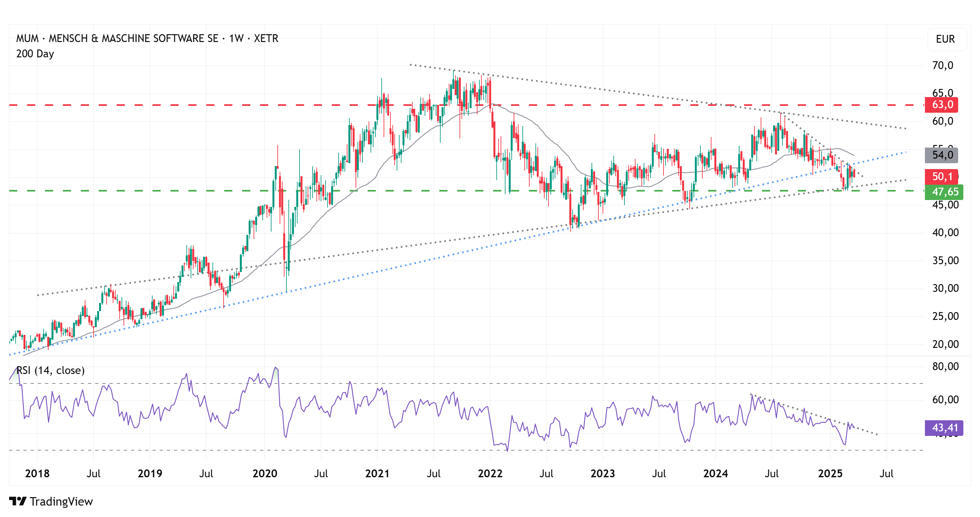The height and width of the screenshot is (517, 980).
Task: Click the purple 43,41 RSI value label
Action: click(944, 428)
